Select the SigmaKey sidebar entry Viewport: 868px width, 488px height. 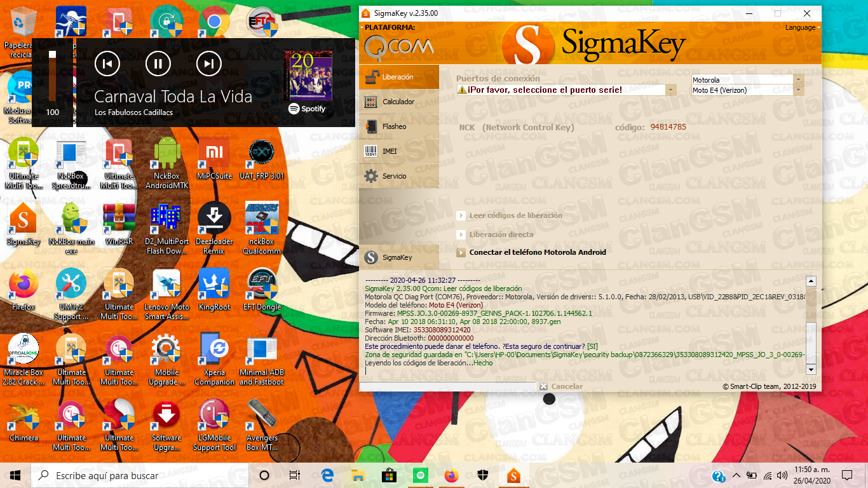click(x=398, y=257)
